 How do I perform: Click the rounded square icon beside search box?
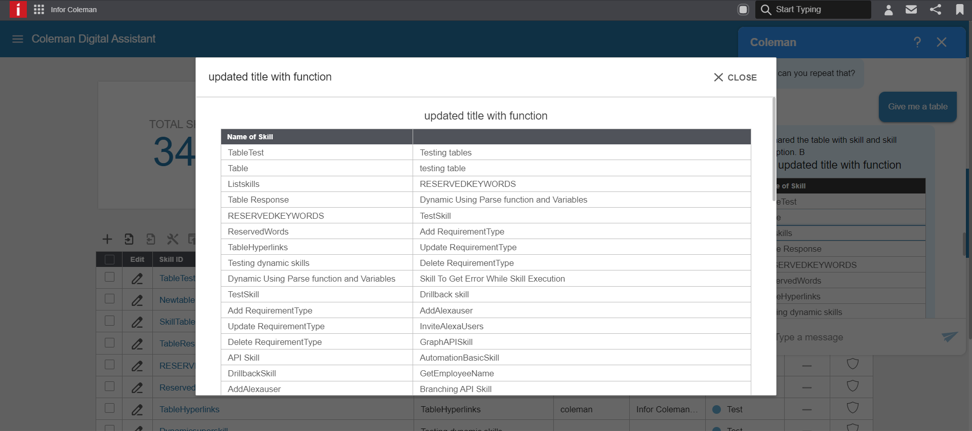pos(743,10)
